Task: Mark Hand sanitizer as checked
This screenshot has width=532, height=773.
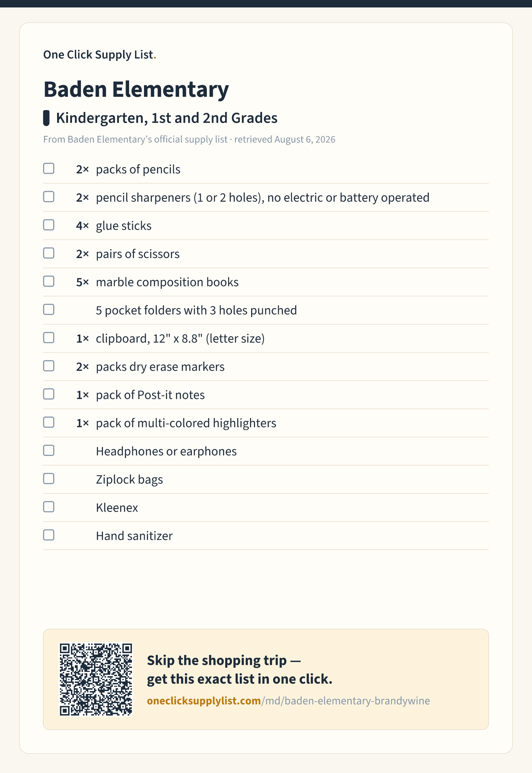Action: tap(49, 535)
